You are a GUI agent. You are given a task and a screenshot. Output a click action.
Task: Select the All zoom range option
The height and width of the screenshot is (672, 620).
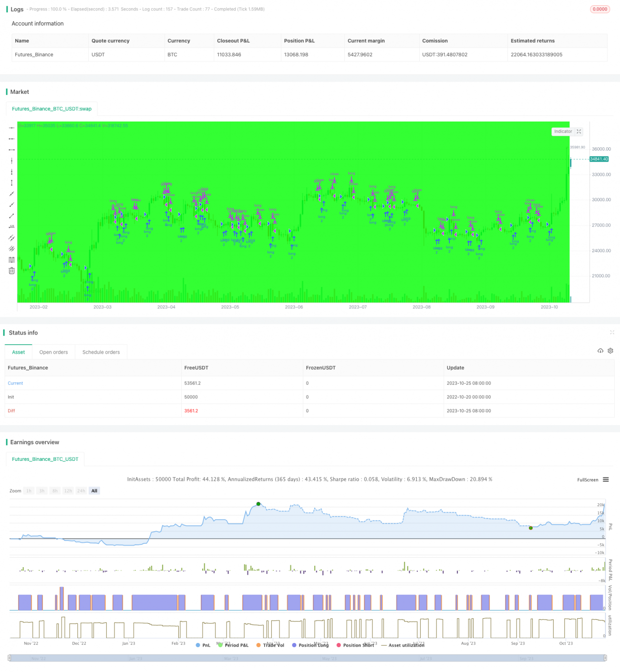(94, 490)
